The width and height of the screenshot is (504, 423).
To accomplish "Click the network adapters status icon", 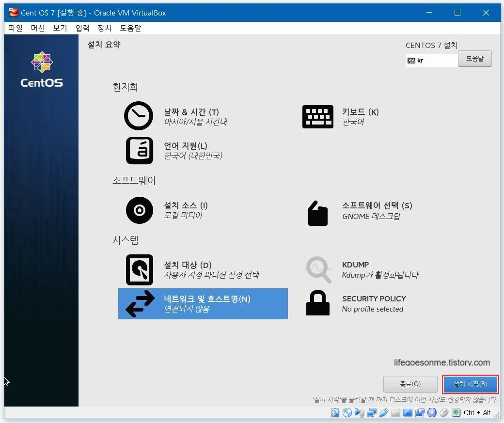I will [x=371, y=412].
